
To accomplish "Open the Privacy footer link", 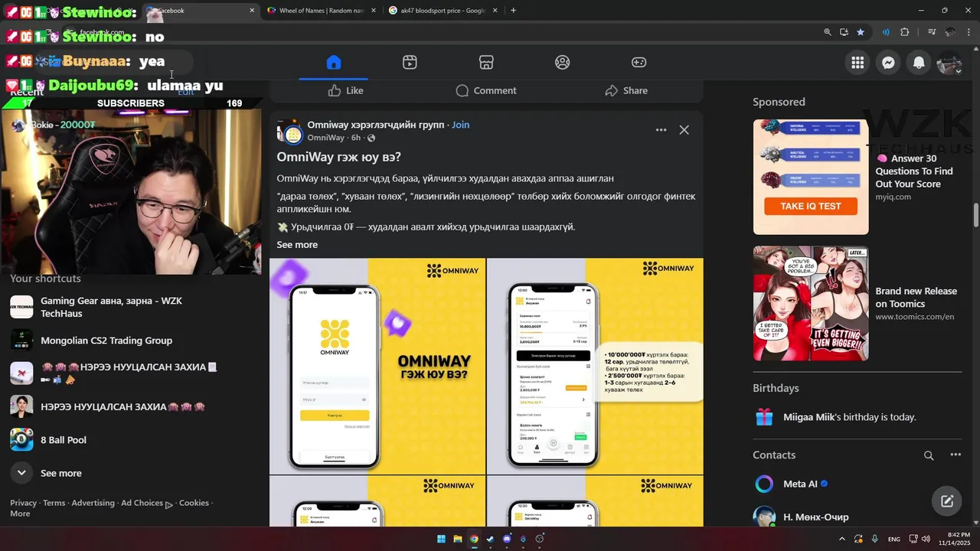I will point(23,503).
